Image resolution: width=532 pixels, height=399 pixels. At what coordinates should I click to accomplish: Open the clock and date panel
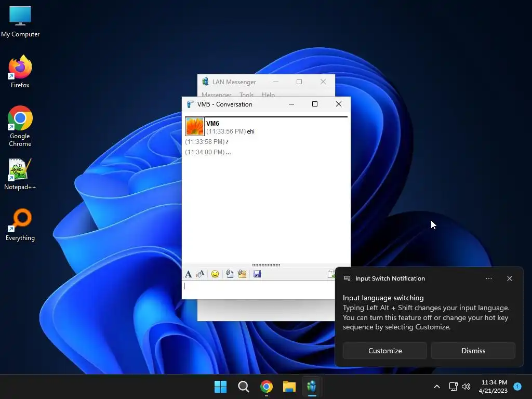pos(494,387)
